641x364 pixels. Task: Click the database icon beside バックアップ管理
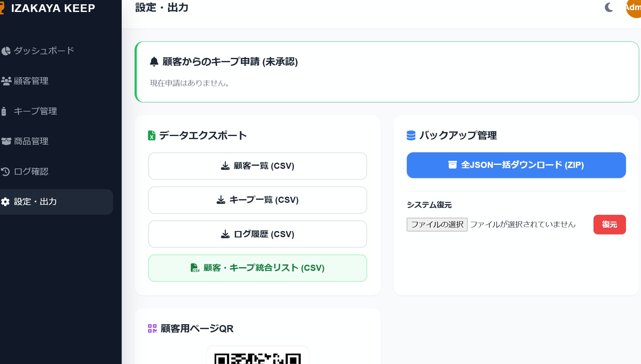(x=411, y=135)
